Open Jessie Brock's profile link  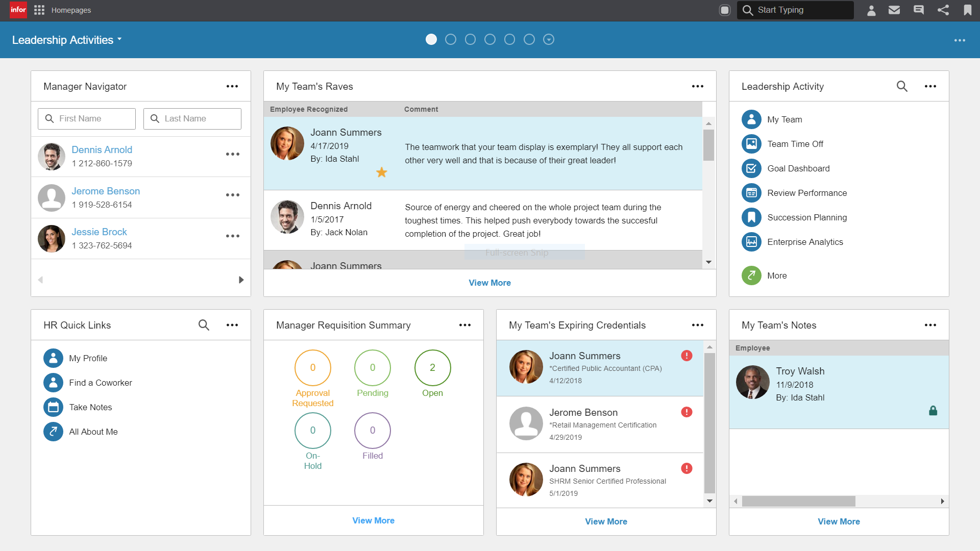click(x=99, y=232)
